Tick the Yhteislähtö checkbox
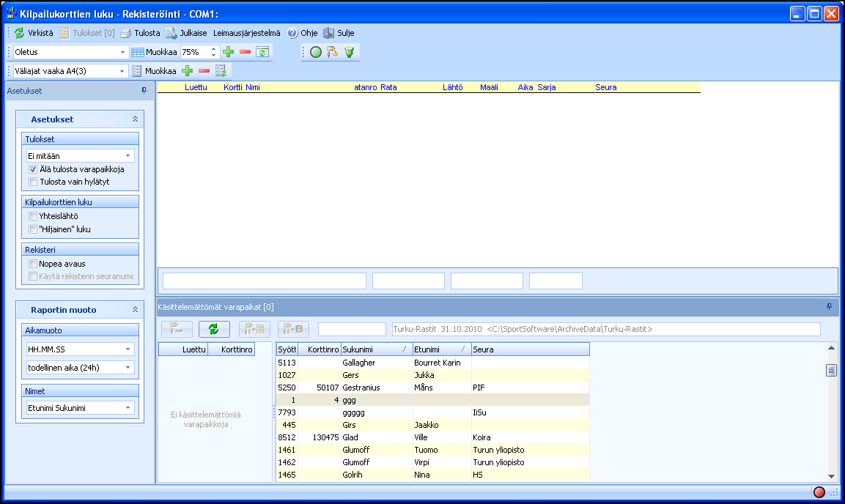The width and height of the screenshot is (845, 504). 33,216
